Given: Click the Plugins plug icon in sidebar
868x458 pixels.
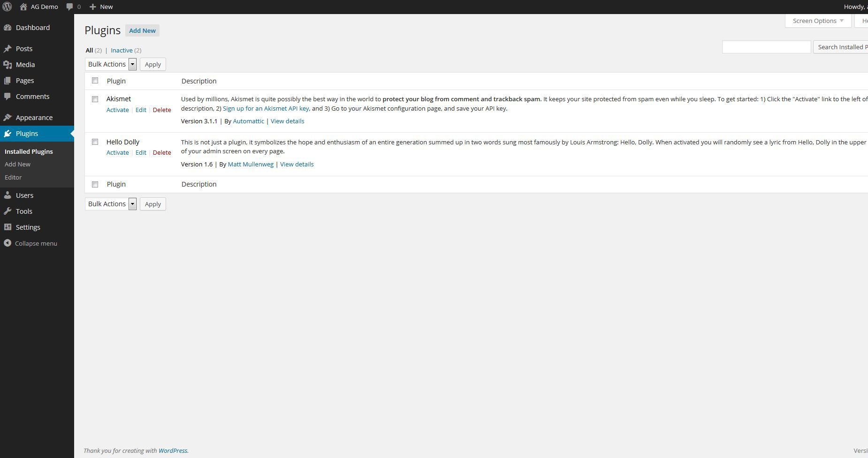Looking at the screenshot, I should coord(8,134).
